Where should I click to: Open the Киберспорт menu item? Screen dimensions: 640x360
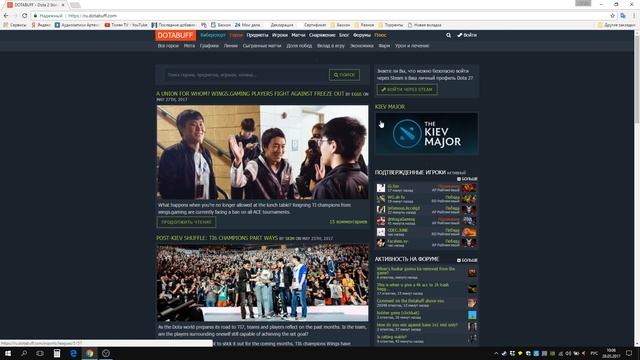click(x=213, y=35)
